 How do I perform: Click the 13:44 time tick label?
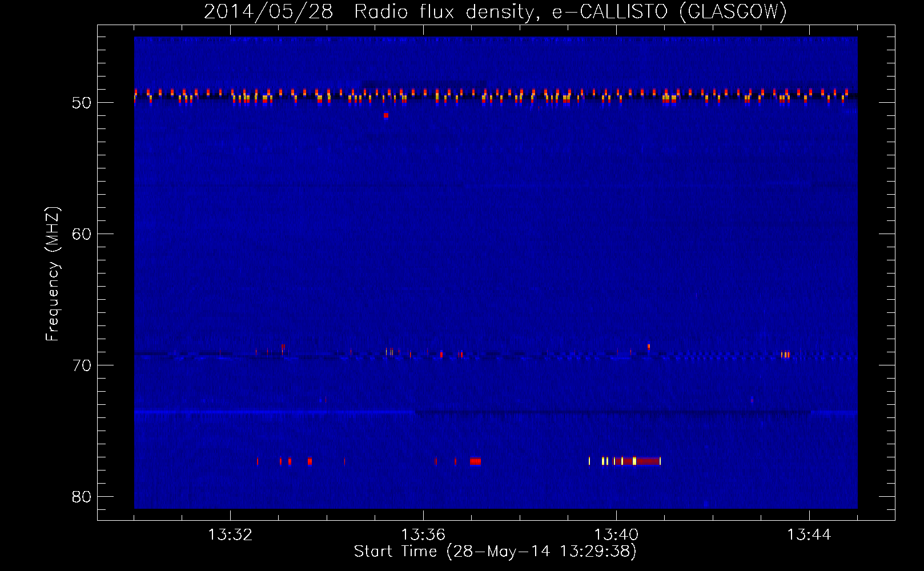tap(809, 534)
